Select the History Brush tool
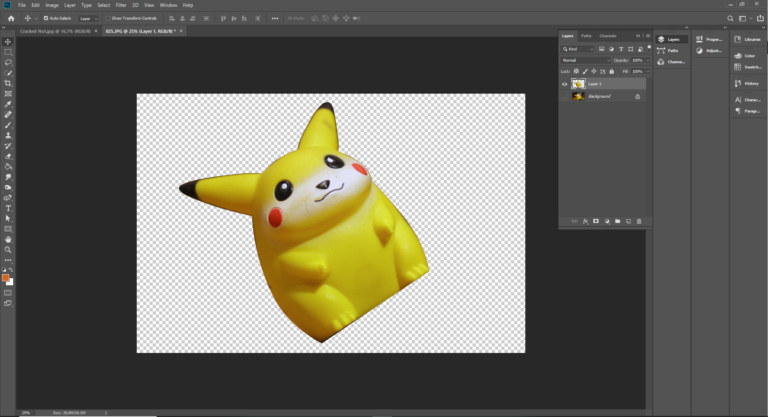This screenshot has height=417, width=768. pyautogui.click(x=8, y=146)
